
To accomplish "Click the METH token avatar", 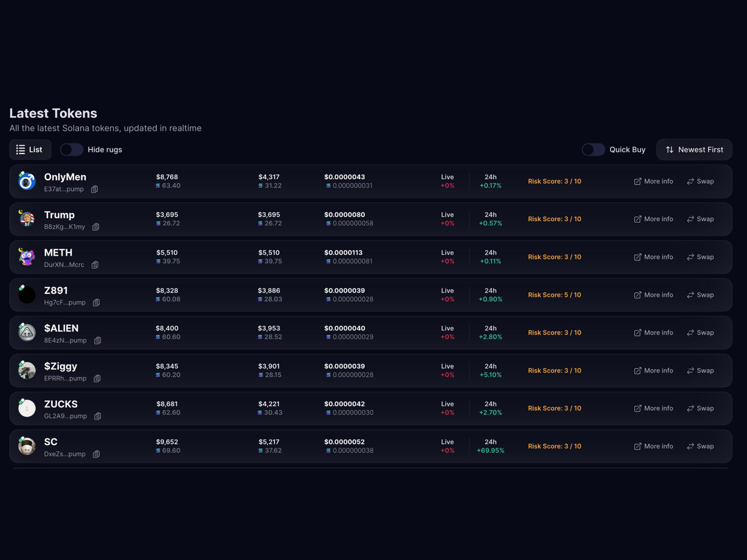I will point(27,257).
